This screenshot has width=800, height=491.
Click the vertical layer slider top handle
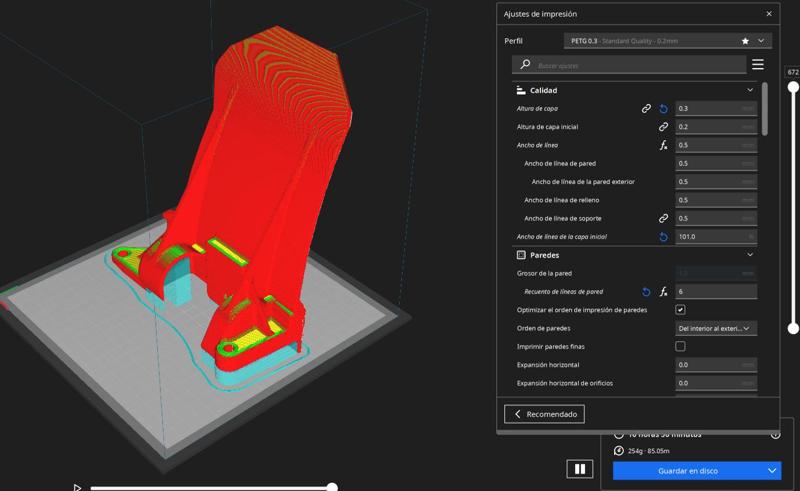pos(793,87)
